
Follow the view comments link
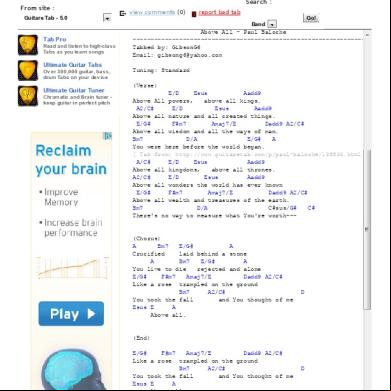click(152, 12)
